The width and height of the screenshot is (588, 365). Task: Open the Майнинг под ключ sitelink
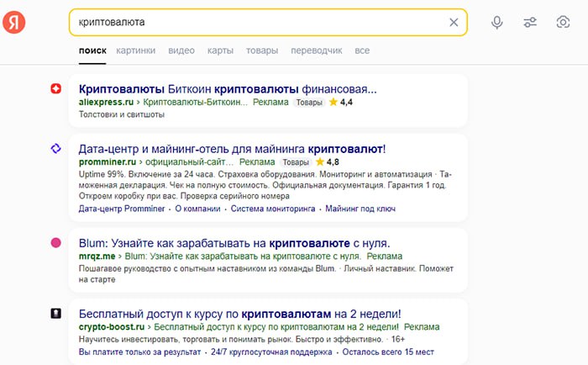(x=360, y=209)
